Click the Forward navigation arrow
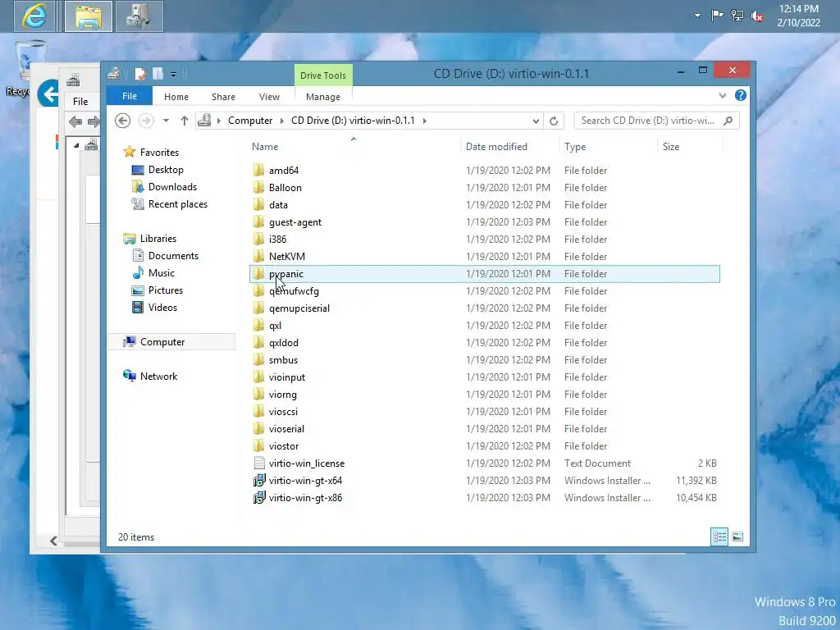Screen dimensions: 840x630 pyautogui.click(x=146, y=121)
